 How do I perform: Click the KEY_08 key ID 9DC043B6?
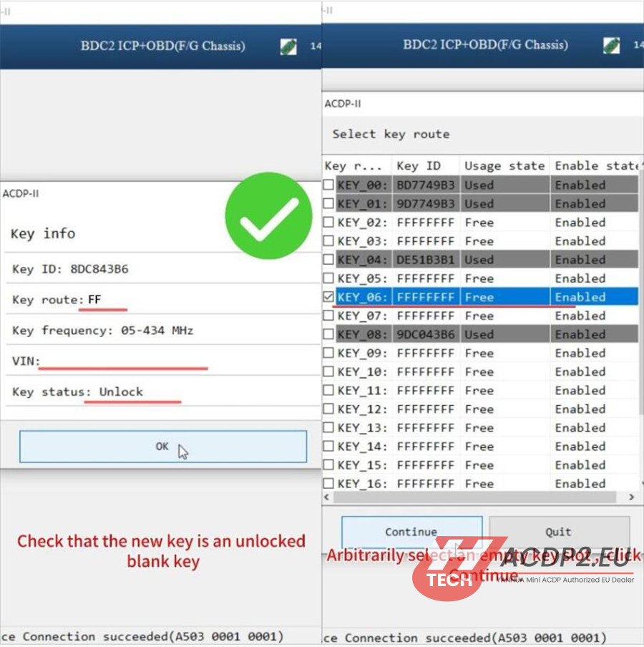(x=425, y=334)
